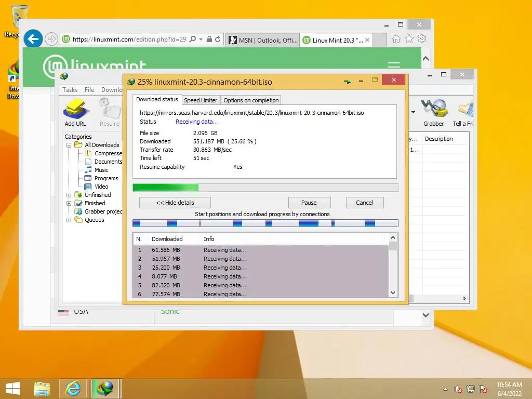Click IDM main window logo icon
Screen dimensions: 532x399
click(x=64, y=76)
